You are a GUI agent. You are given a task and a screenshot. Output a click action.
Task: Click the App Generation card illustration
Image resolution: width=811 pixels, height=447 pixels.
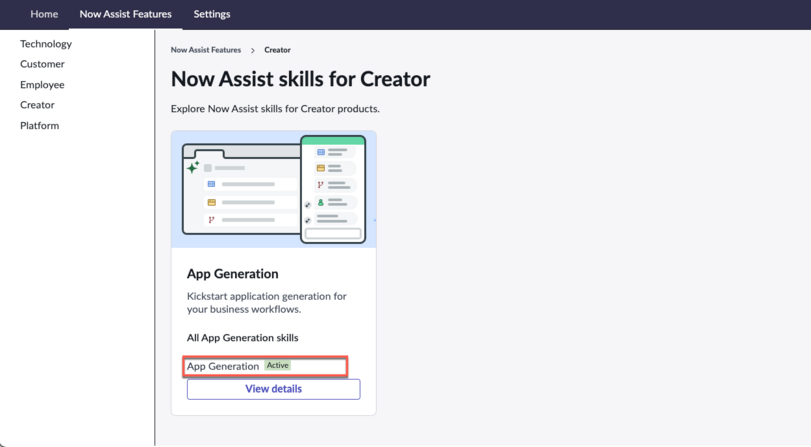click(274, 189)
